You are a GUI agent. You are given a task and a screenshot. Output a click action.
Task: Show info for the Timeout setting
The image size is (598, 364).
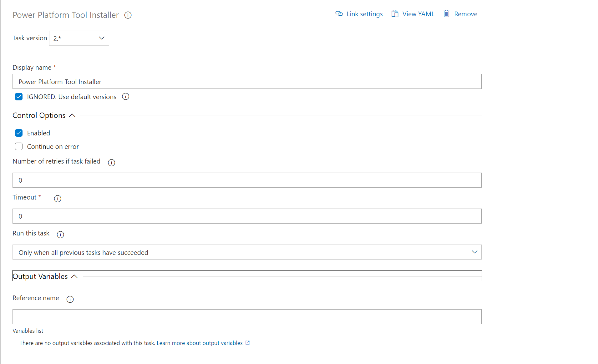tap(58, 199)
